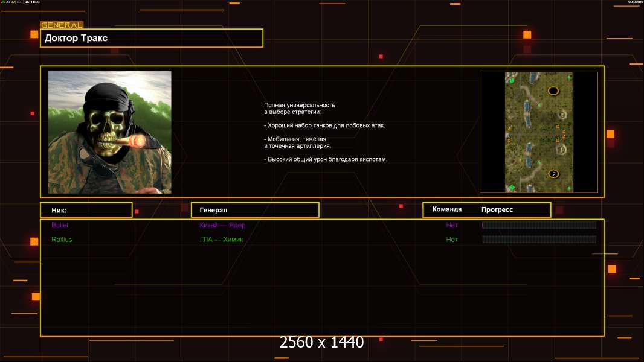
Task: Click the Команда column header
Action: click(447, 209)
